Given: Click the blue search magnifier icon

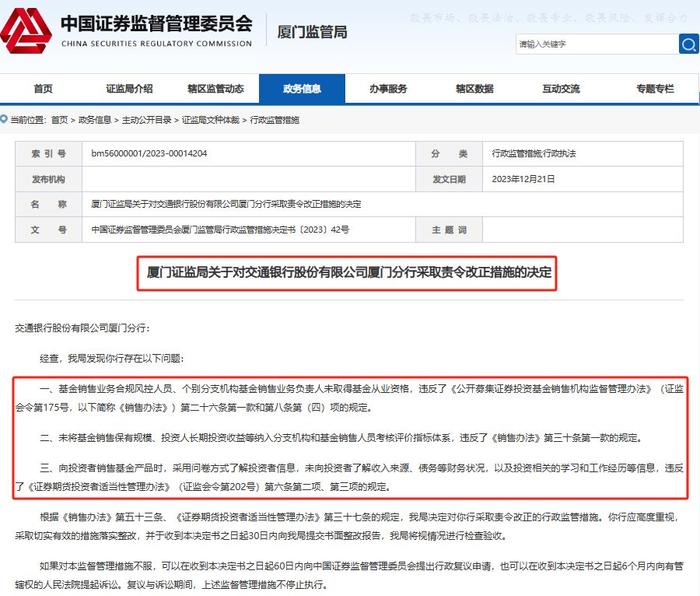Looking at the screenshot, I should pyautogui.click(x=688, y=44).
